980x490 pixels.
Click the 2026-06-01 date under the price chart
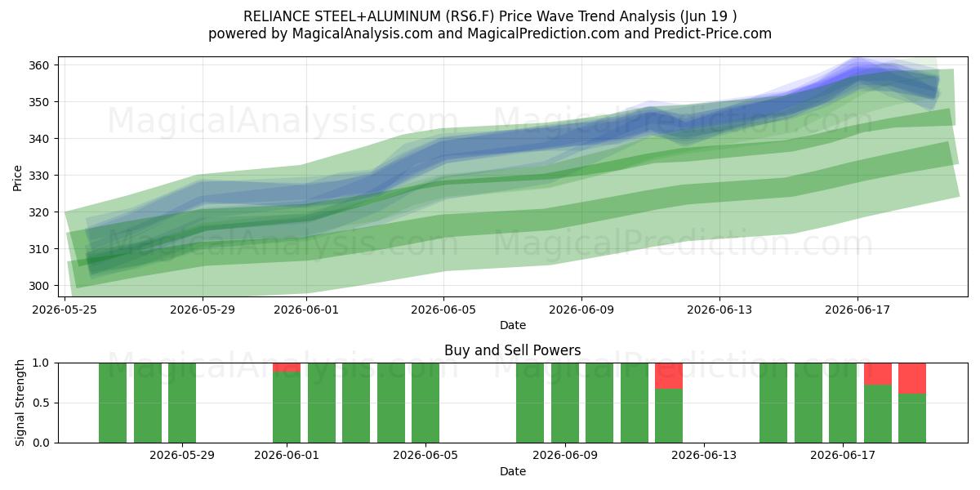pos(306,310)
